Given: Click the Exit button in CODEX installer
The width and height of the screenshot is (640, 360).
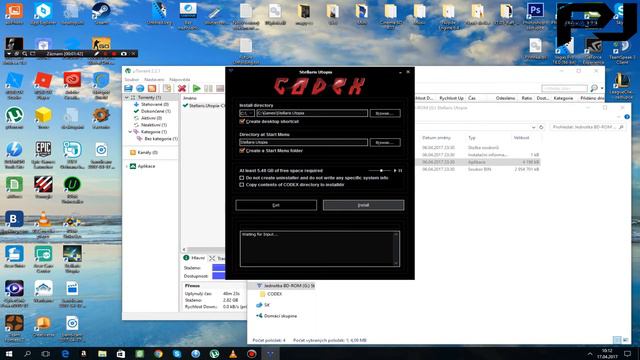Looking at the screenshot, I should tap(276, 205).
